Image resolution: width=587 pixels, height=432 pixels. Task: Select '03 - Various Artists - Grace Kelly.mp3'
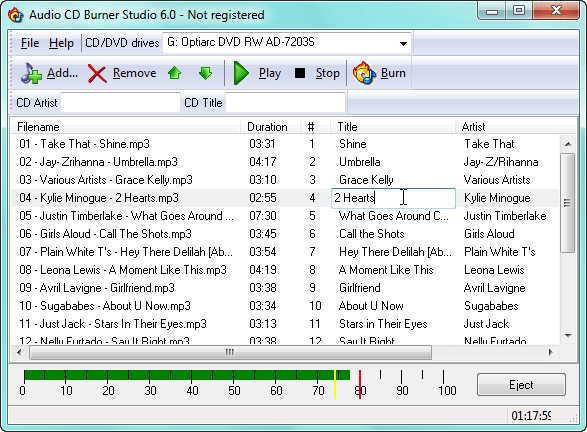106,180
